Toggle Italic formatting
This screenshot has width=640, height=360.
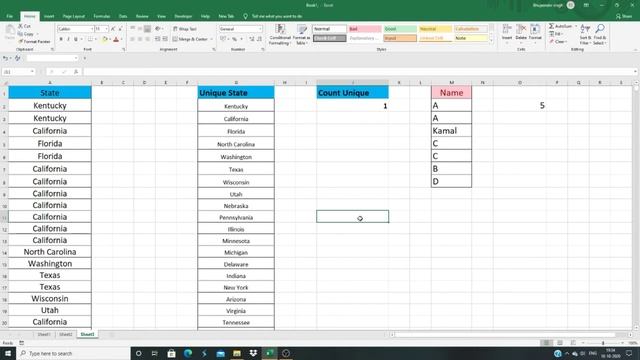coord(68,39)
